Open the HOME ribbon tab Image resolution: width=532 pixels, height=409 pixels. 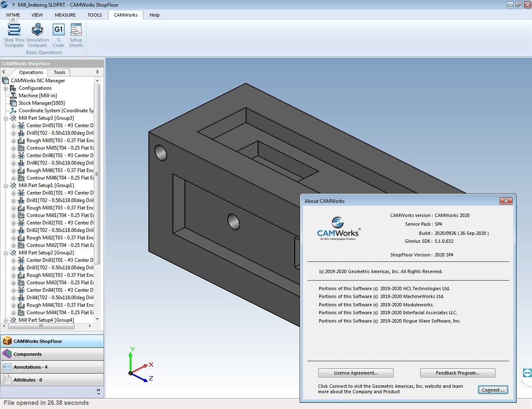pyautogui.click(x=13, y=15)
